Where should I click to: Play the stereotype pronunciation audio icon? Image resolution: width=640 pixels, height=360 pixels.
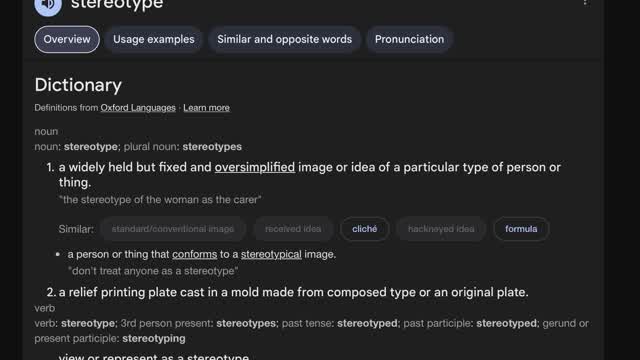click(48, 5)
